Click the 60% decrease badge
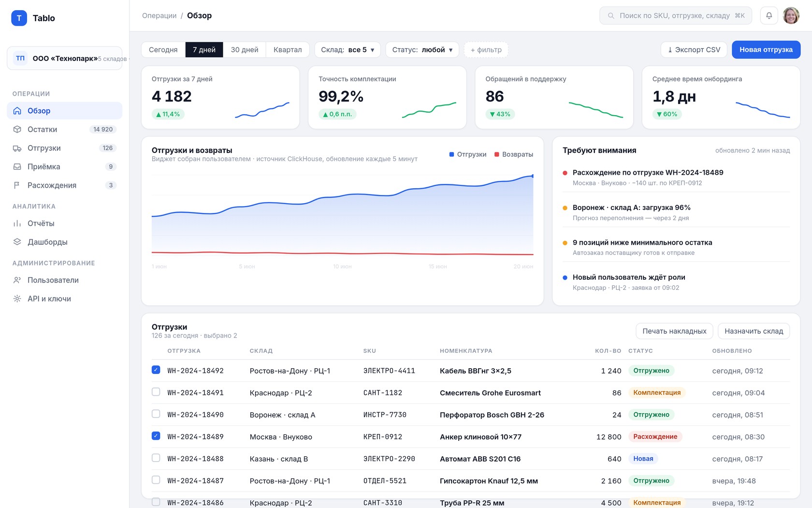This screenshot has height=508, width=812. pyautogui.click(x=667, y=114)
